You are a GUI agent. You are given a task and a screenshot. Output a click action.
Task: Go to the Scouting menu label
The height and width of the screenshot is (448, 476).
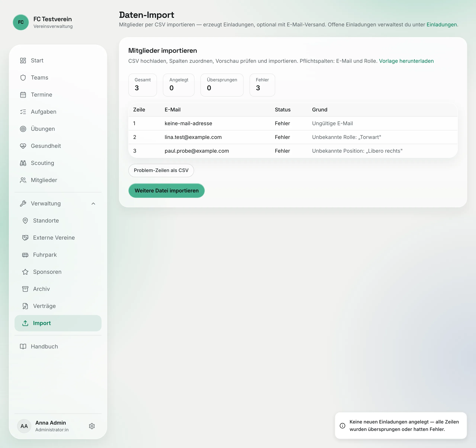point(42,163)
